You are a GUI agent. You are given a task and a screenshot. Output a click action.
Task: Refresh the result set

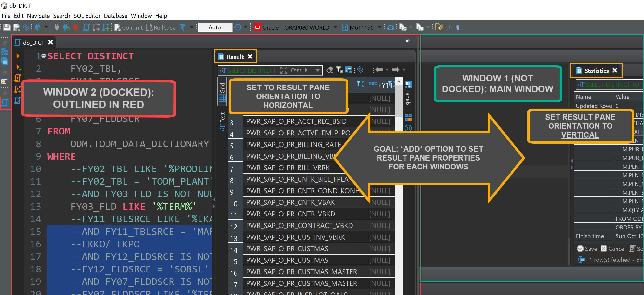360,70
